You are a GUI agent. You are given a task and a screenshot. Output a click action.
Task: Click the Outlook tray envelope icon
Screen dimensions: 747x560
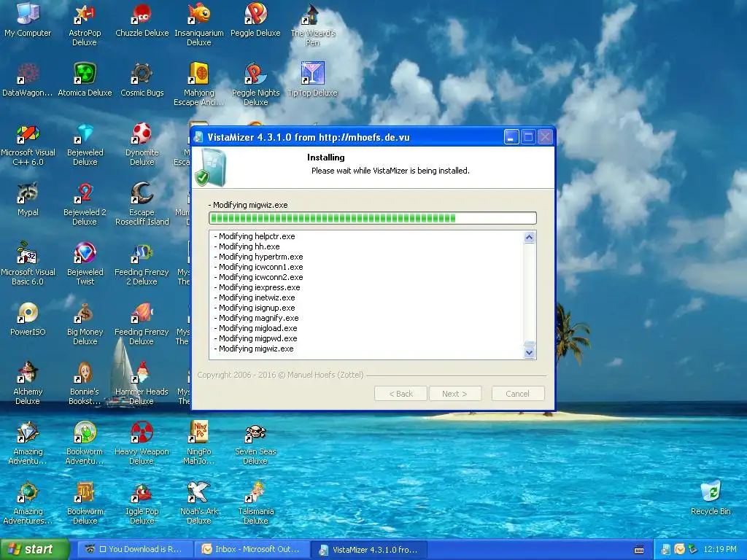679,550
